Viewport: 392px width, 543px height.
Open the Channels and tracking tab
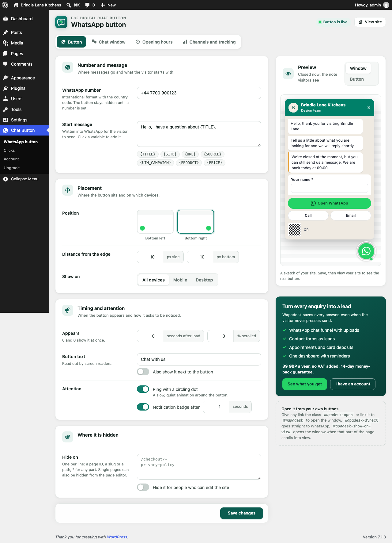tap(209, 42)
